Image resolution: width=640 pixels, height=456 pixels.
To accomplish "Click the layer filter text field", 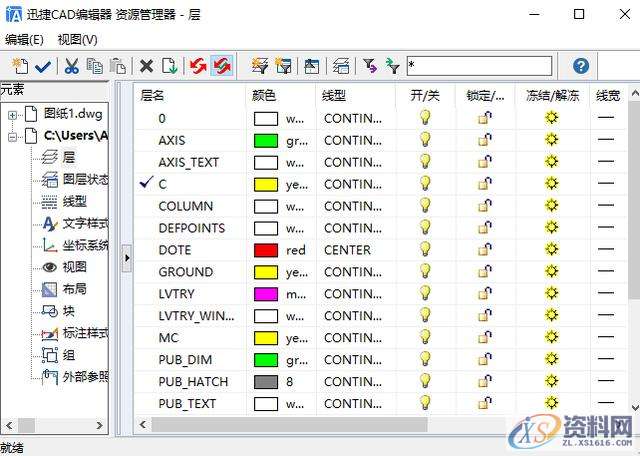I will coord(479,66).
